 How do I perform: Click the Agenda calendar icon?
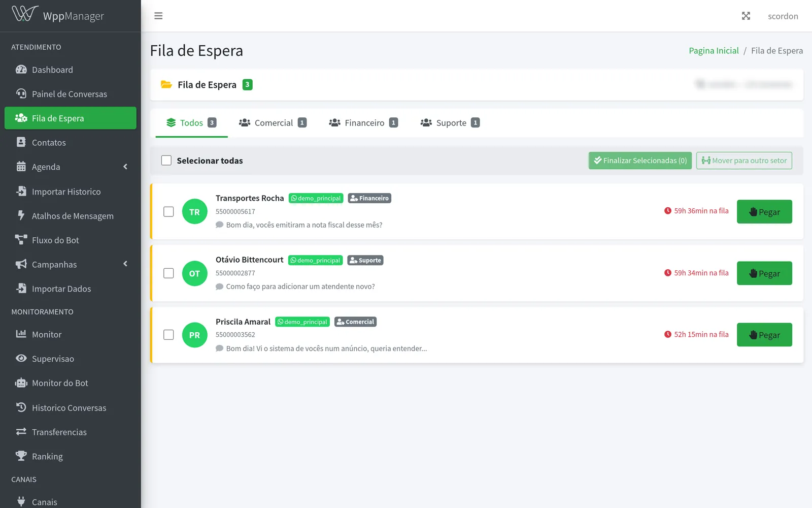pos(21,167)
